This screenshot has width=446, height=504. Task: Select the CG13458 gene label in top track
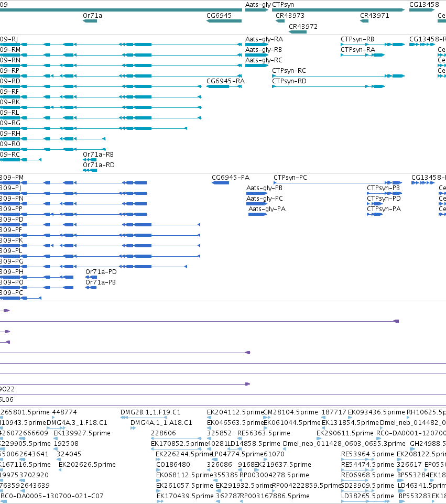click(x=424, y=5)
